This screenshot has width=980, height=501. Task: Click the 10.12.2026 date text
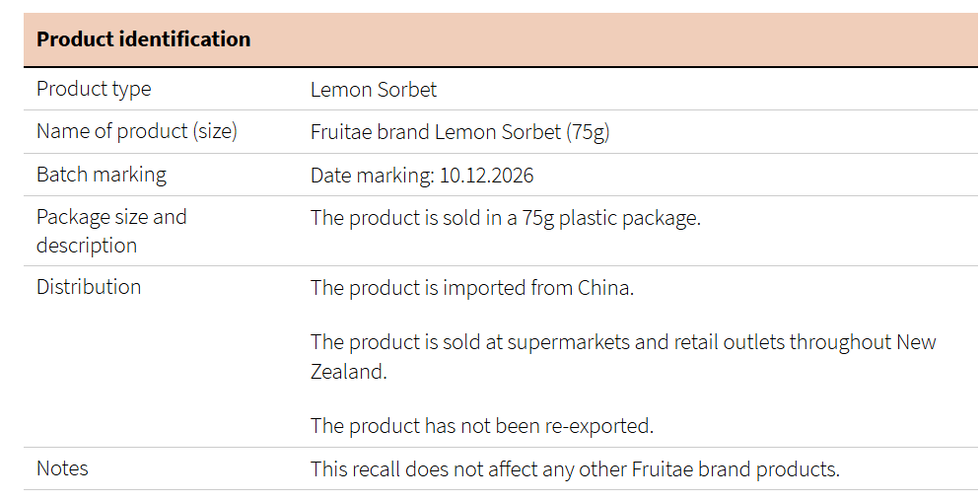click(x=486, y=176)
